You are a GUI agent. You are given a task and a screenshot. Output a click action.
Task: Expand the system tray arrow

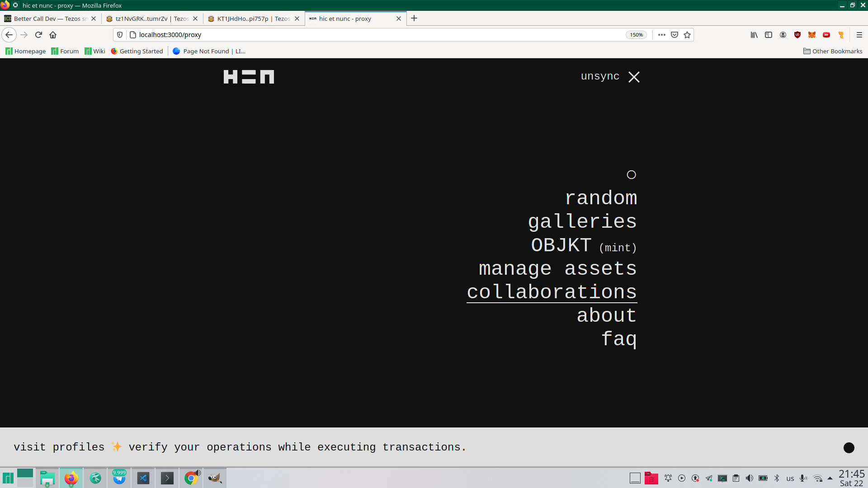830,478
